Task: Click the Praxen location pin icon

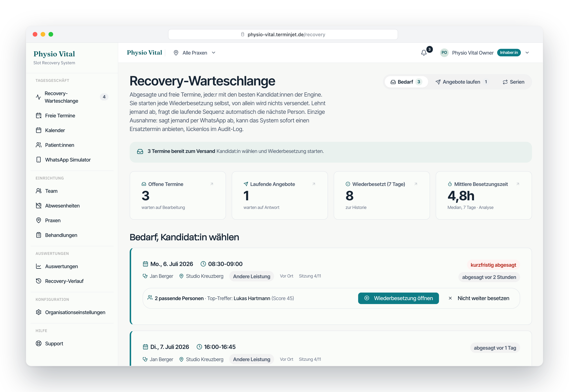Action: point(39,220)
